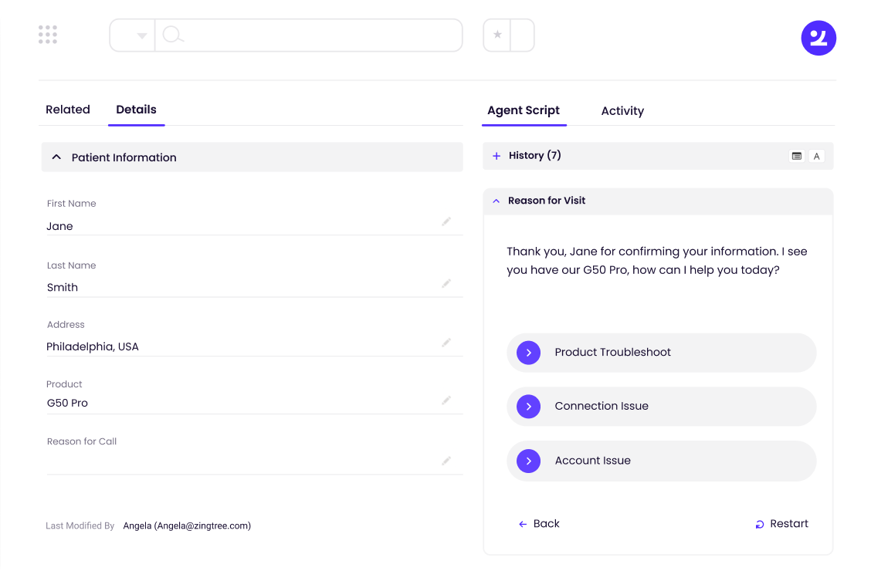Click the 'A' text formatting icon in History bar
Screen dimensions: 871x588
[x=816, y=156]
